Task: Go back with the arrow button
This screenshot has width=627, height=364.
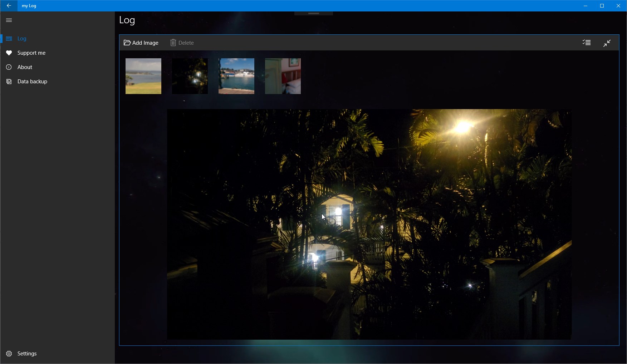Action: [x=9, y=6]
